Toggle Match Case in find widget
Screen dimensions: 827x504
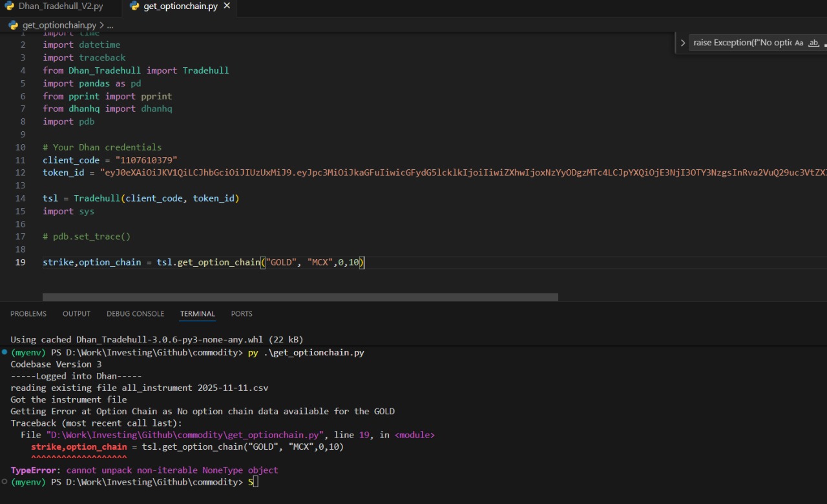coord(799,43)
